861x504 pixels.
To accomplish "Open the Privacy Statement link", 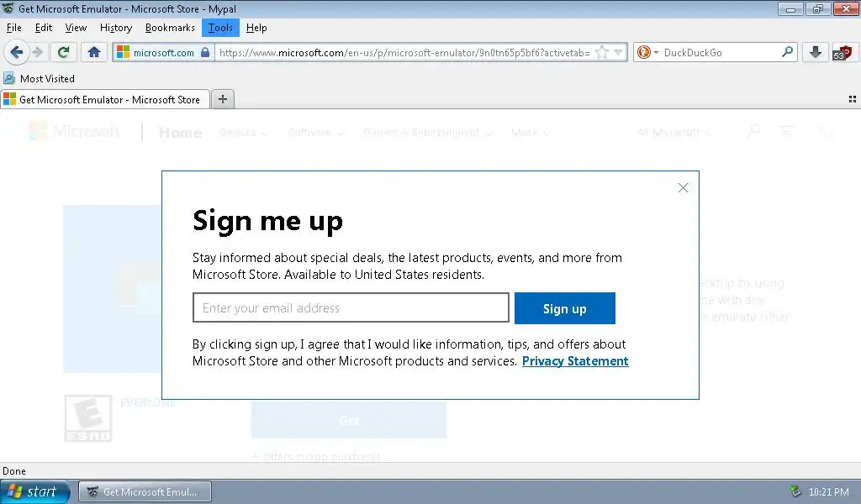I will [575, 361].
